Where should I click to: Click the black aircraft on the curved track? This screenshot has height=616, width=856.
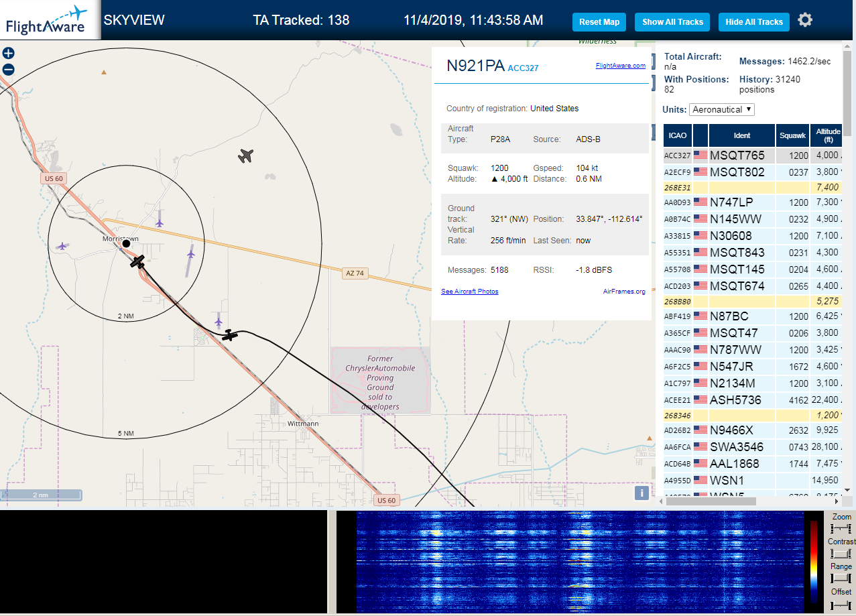[x=230, y=334]
